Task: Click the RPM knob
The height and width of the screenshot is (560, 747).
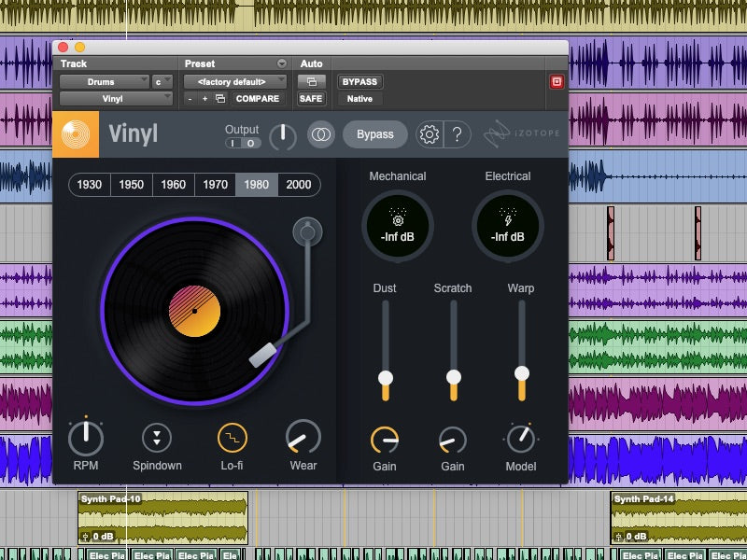Action: pos(86,438)
